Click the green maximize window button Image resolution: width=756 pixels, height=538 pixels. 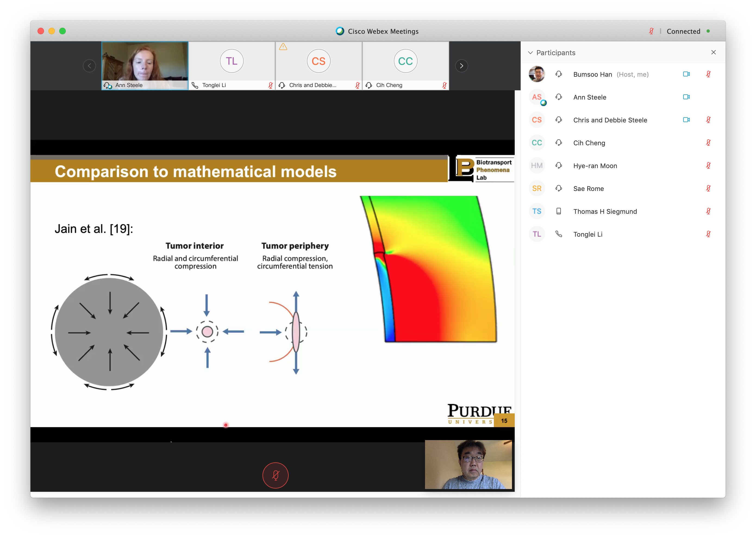pos(62,31)
